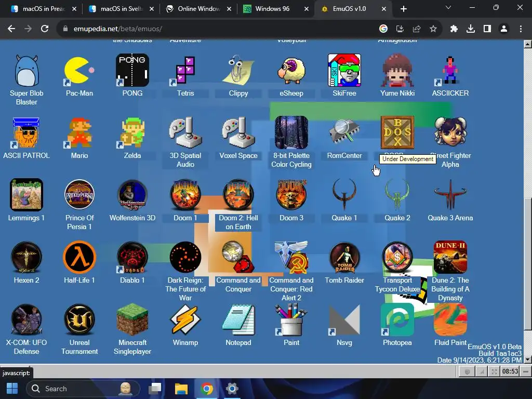Open Command and Conquer: Red Alert 2 icon
532x399 pixels.
(291, 258)
